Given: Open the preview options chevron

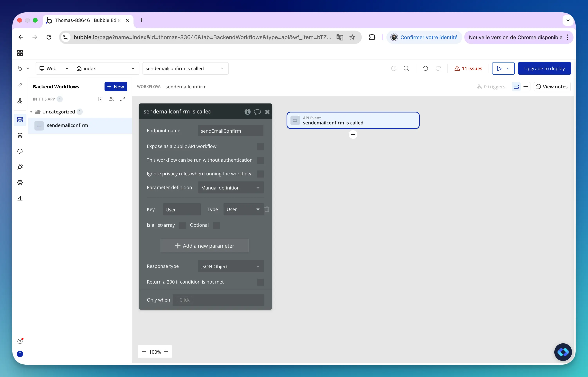Looking at the screenshot, I should (x=508, y=69).
